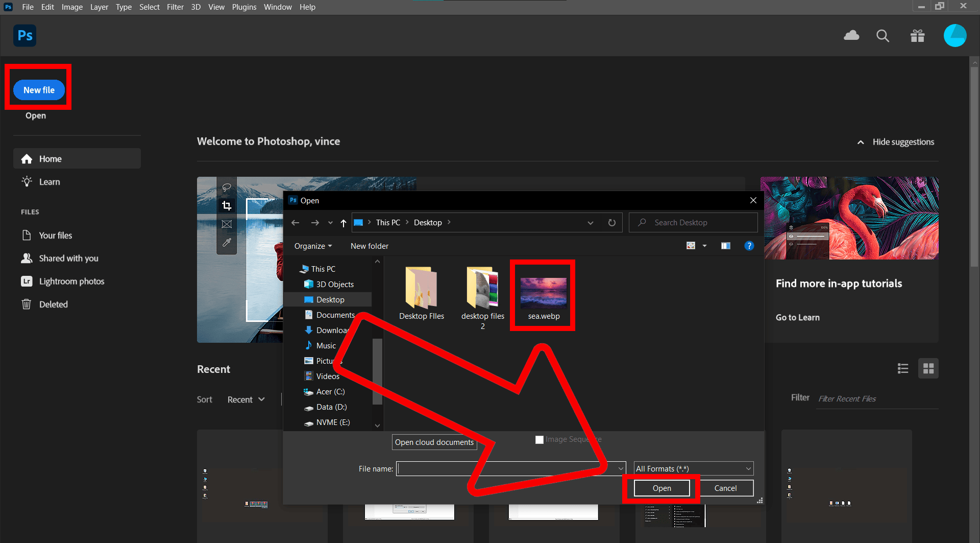980x543 pixels.
Task: Click the account avatar
Action: click(x=955, y=36)
